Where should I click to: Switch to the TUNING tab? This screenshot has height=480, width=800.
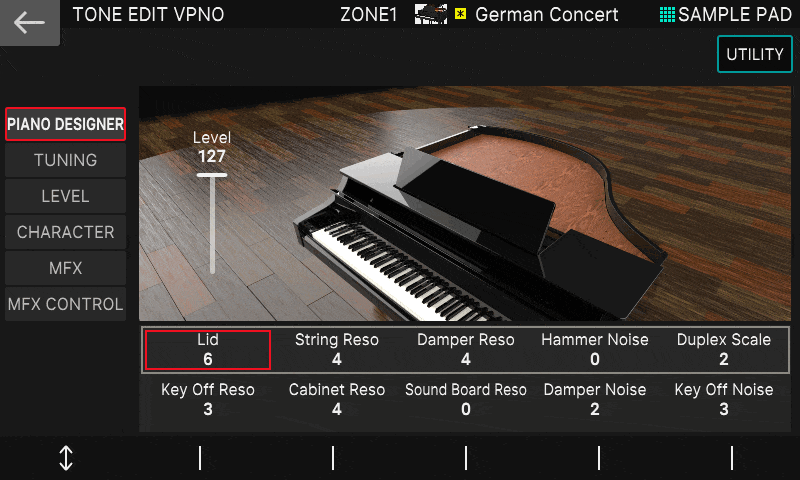coord(65,160)
